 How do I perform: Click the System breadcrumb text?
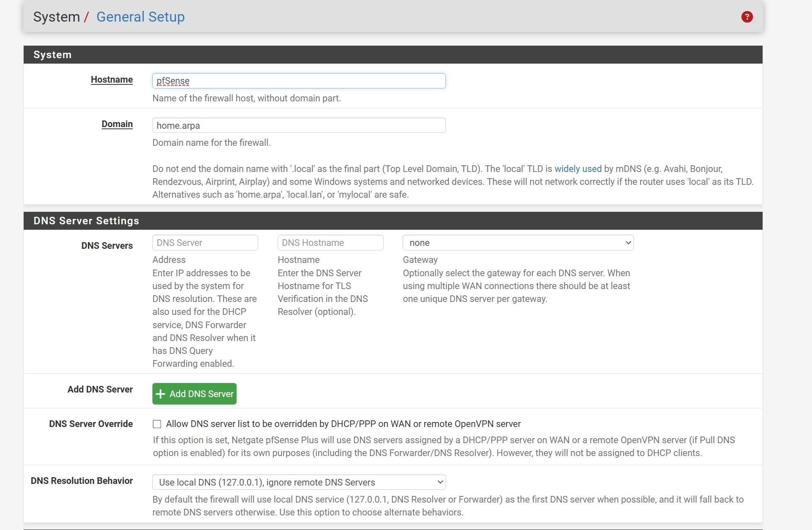tap(56, 17)
